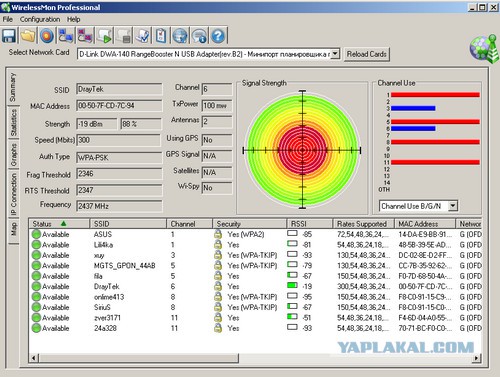Switch to the Summary side tab
Screen dimensions: 500x377
click(13, 87)
